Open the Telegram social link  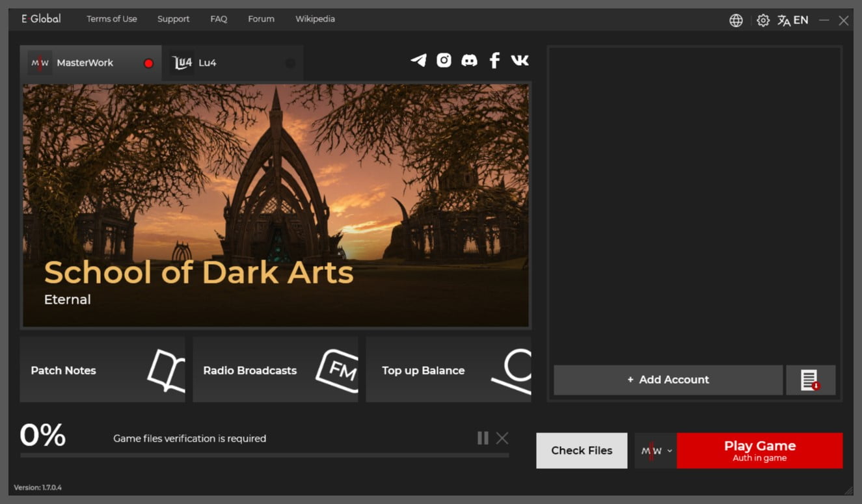click(418, 60)
